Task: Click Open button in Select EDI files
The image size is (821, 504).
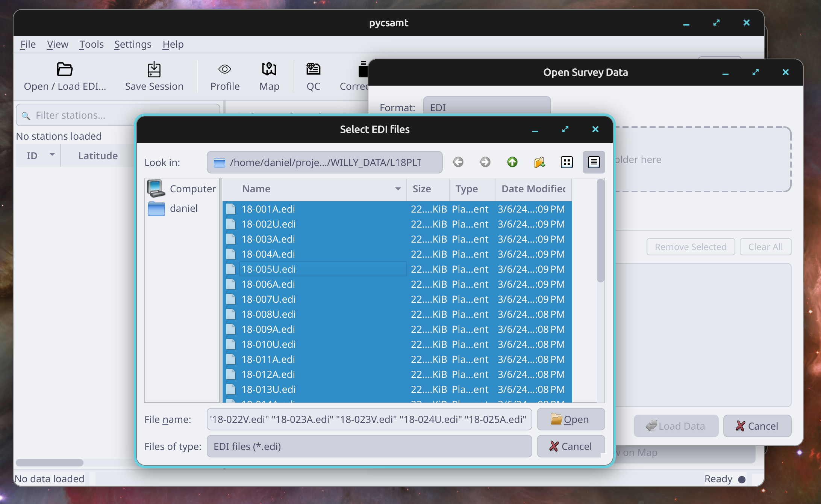Action: pos(571,419)
